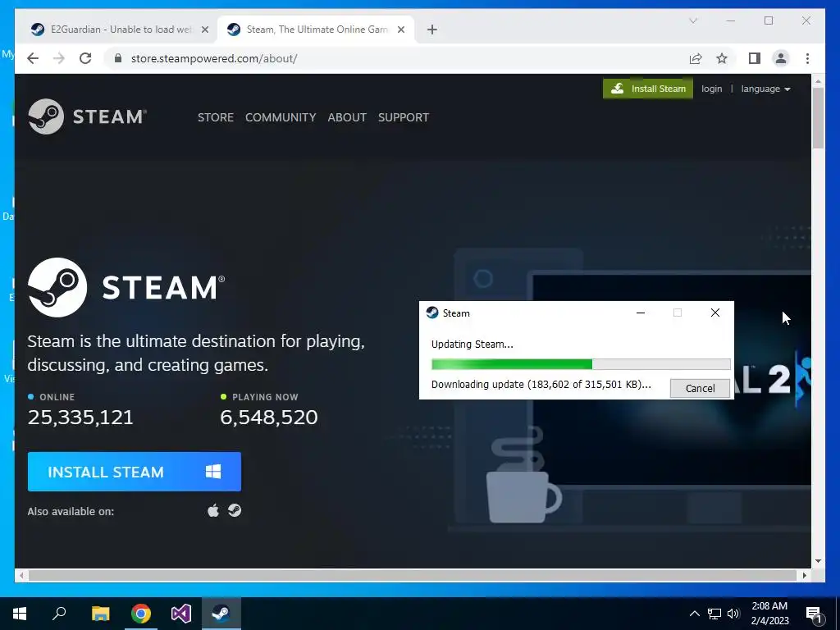Select the Steam, The Ultimate Online Game tab

(x=317, y=30)
